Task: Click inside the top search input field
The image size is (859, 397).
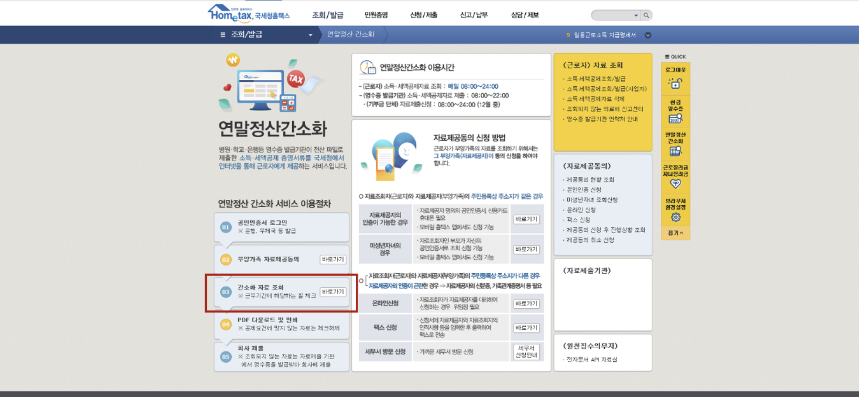Action: click(612, 15)
